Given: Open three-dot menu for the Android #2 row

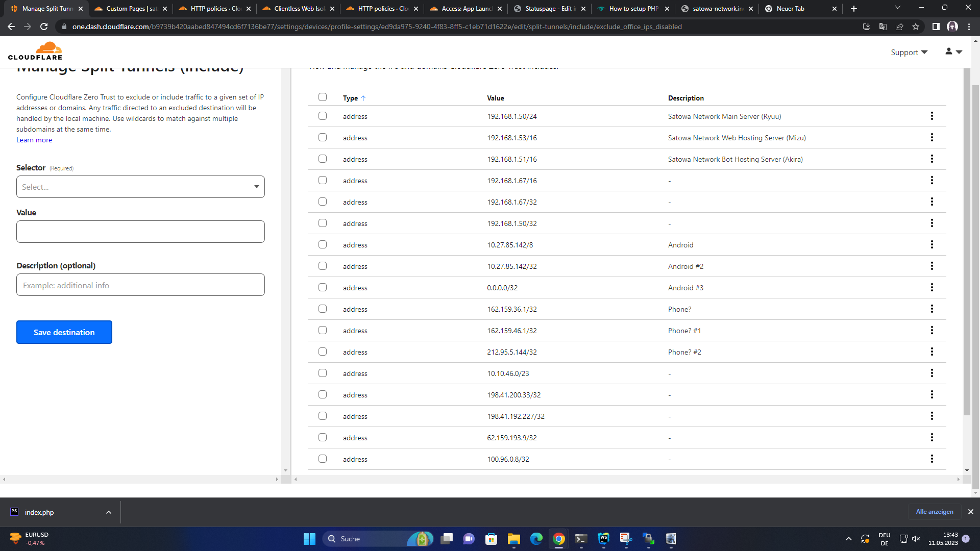Looking at the screenshot, I should (932, 266).
